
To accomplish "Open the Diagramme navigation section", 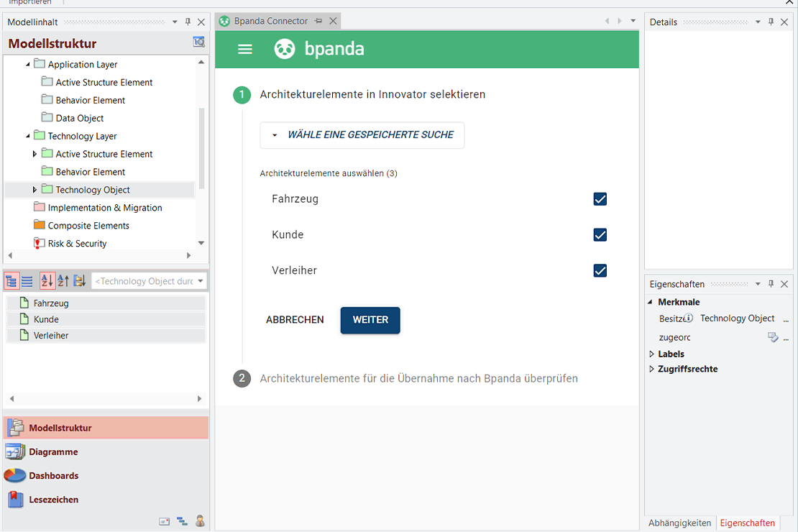I will point(106,451).
